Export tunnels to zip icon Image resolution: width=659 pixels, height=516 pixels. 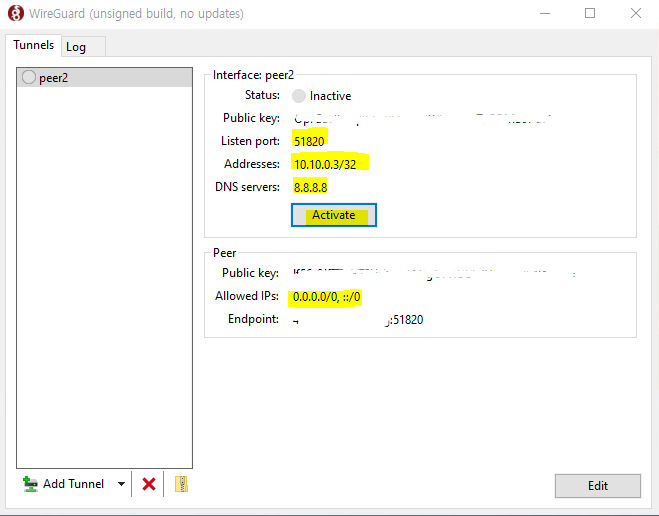[181, 484]
